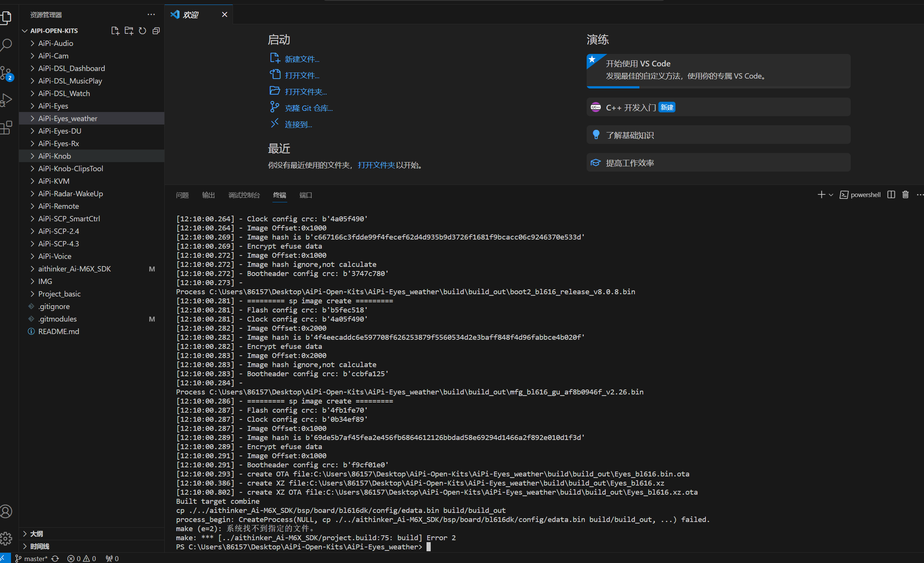Viewport: 924px width, 563px height.
Task: Click the master* branch in status bar
Action: click(31, 558)
